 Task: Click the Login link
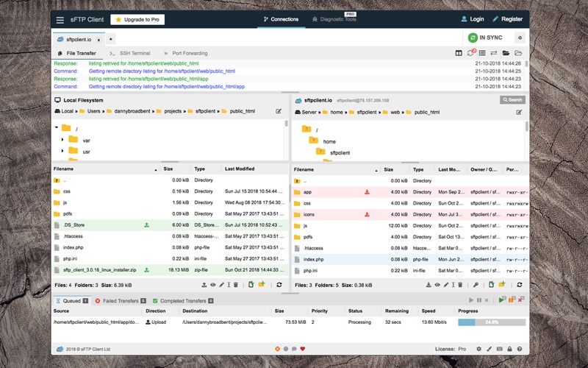(x=472, y=19)
